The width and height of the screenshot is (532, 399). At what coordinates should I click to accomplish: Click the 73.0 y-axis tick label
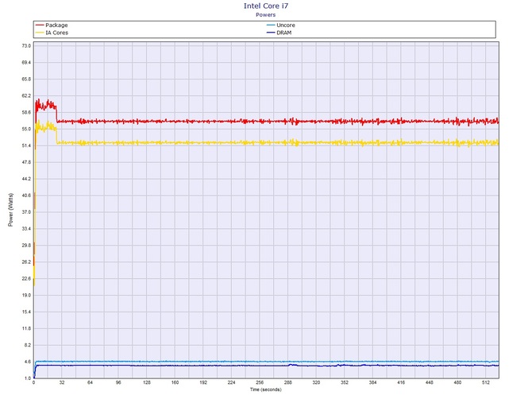[x=25, y=46]
